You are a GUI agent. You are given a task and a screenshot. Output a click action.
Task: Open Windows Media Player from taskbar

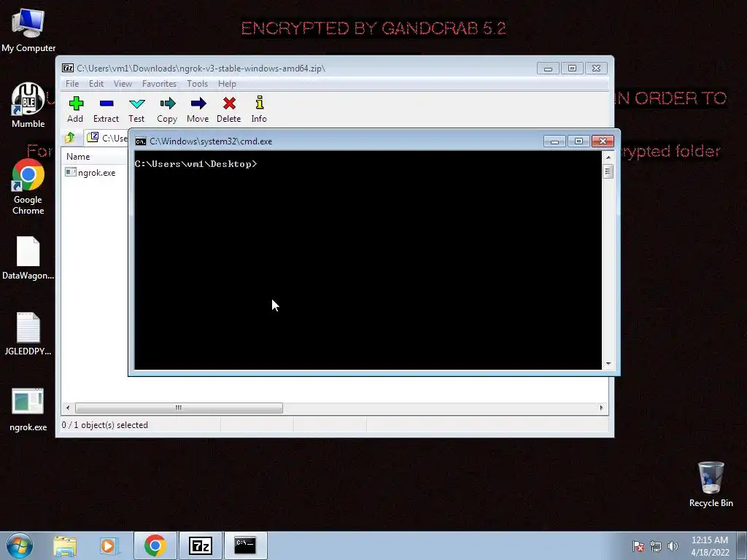click(x=108, y=546)
